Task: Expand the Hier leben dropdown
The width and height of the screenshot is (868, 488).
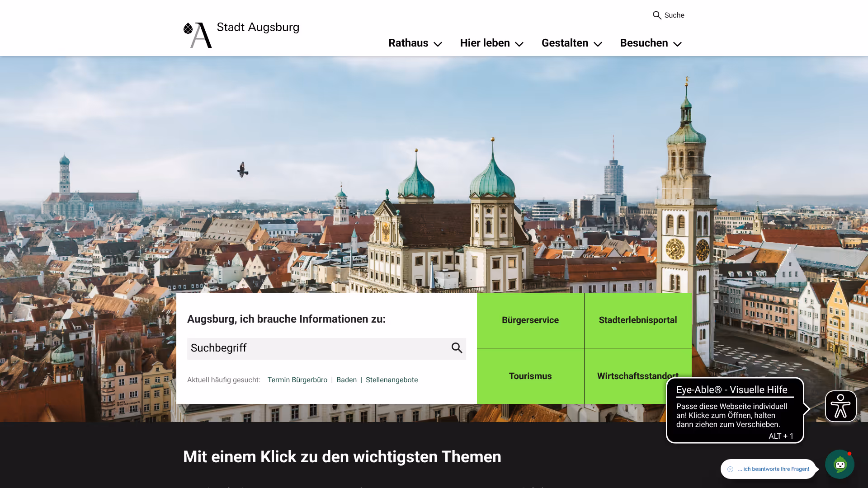Action: coord(491,43)
